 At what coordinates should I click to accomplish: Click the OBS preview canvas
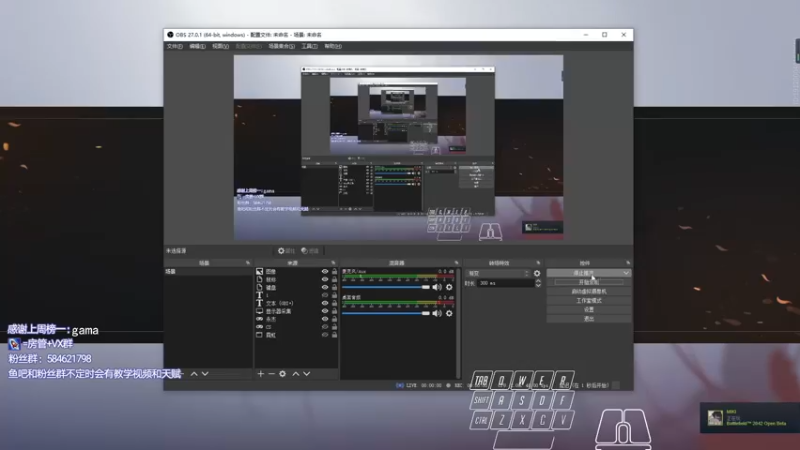coord(398,147)
